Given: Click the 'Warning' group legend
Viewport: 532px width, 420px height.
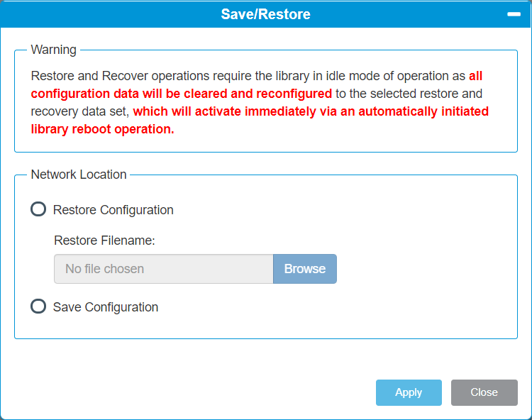Looking at the screenshot, I should tap(54, 50).
